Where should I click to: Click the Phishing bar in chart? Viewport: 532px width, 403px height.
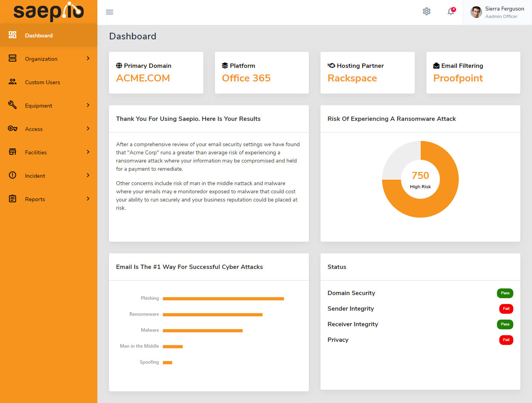coord(223,299)
